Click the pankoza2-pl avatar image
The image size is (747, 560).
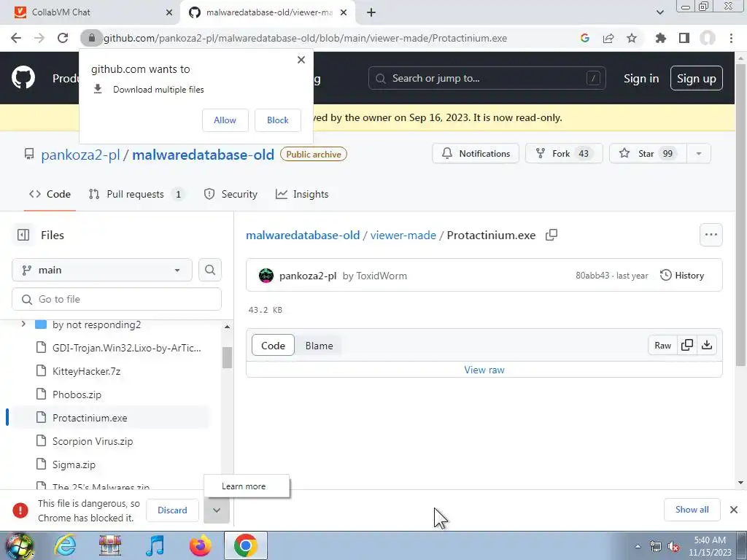[x=266, y=275]
